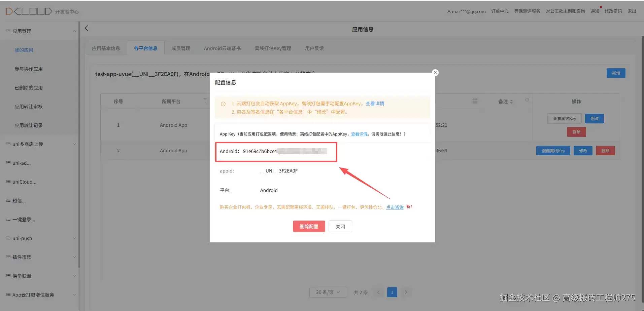Expand the uni多商店上传 sidebar menu
The height and width of the screenshot is (311, 644).
coord(74,144)
